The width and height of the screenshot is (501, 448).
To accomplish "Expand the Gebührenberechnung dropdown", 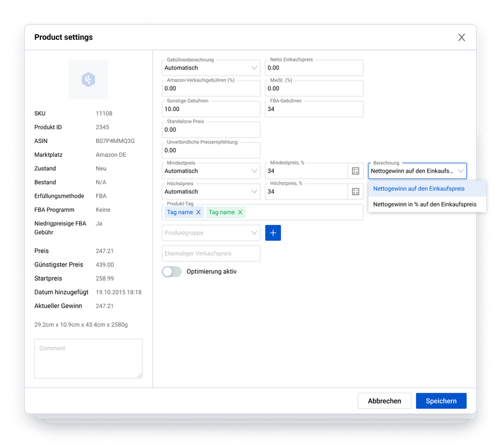I will coord(211,68).
